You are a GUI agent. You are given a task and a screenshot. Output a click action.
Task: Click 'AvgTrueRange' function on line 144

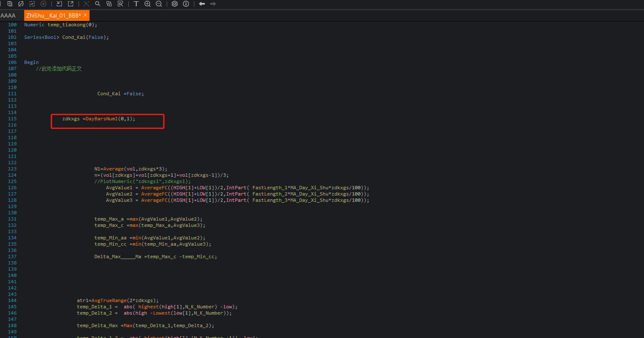109,300
